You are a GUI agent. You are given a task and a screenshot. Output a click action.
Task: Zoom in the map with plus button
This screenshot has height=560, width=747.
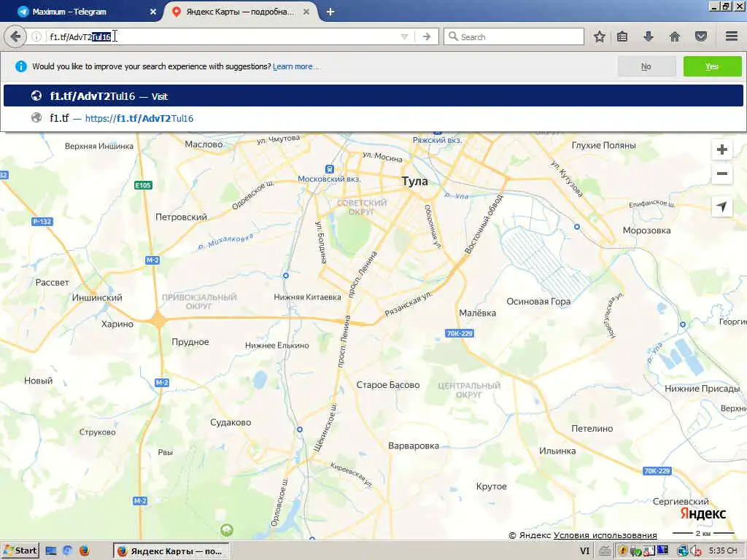(722, 149)
